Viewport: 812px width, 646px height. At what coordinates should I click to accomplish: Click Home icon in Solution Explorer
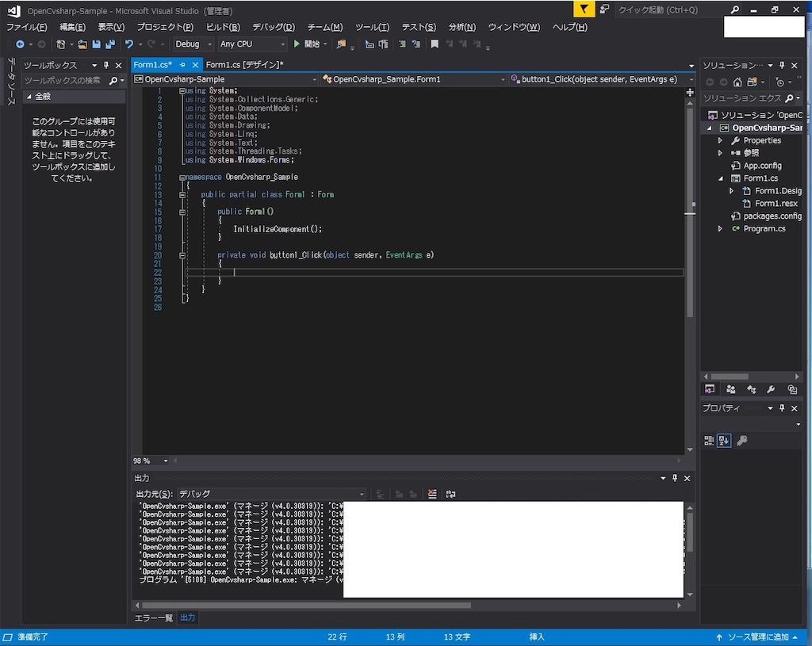737,82
